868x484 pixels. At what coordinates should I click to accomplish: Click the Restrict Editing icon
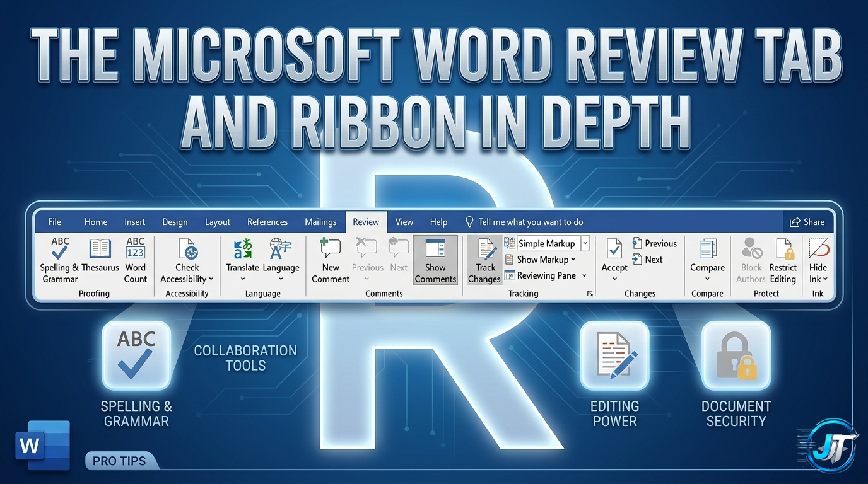(783, 250)
